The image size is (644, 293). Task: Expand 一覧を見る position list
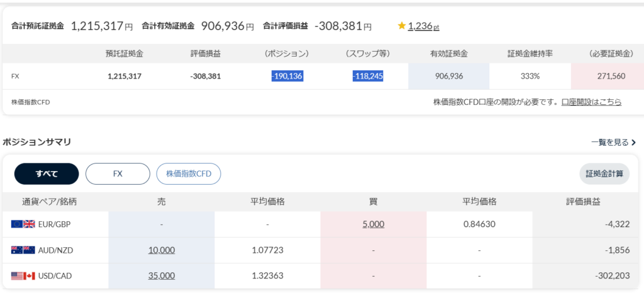(613, 143)
